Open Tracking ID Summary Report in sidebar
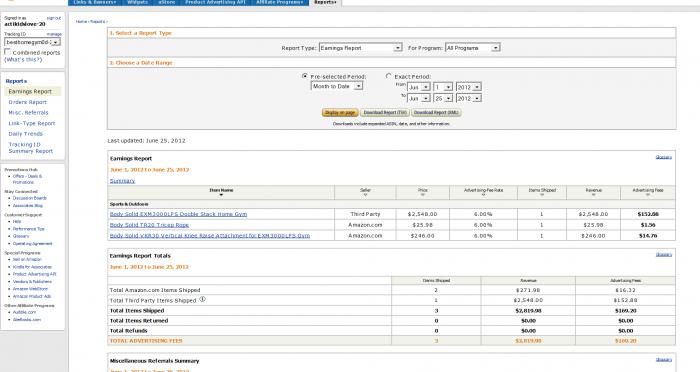 pos(30,148)
